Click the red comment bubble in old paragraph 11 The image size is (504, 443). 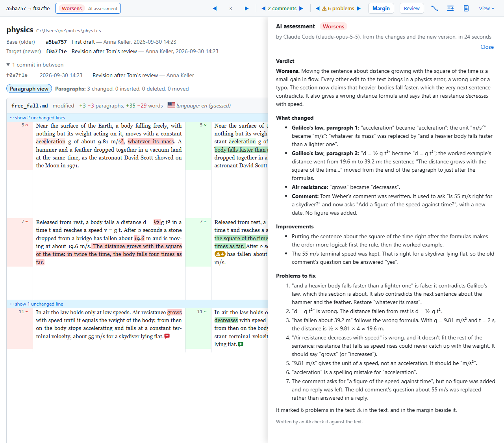pos(167,336)
